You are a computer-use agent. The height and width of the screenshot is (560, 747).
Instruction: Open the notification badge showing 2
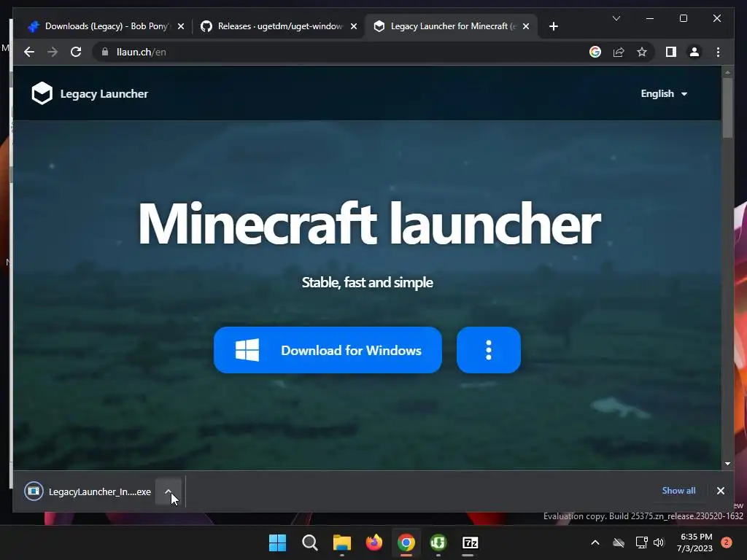point(726,542)
